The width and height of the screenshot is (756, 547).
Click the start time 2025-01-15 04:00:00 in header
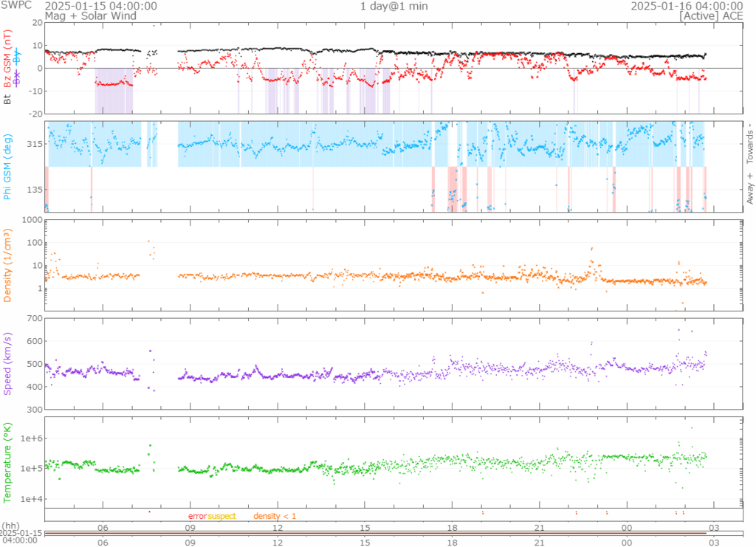(x=100, y=6)
